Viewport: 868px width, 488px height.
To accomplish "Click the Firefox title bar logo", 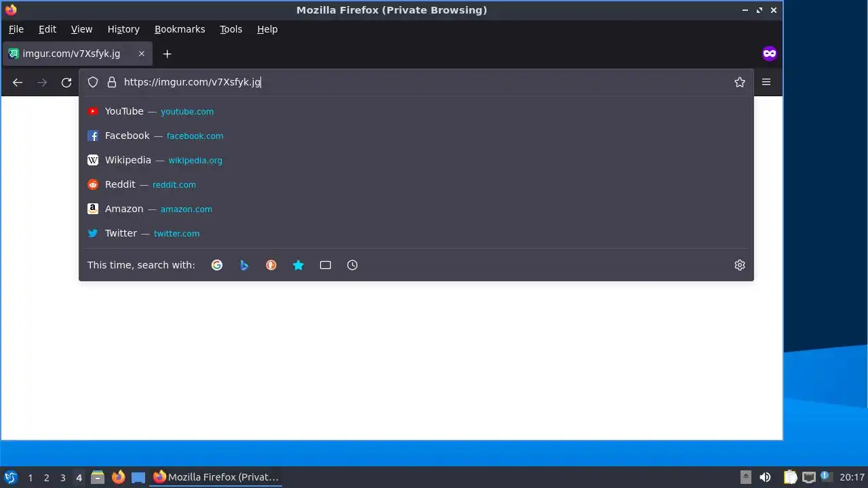I will coord(11,10).
